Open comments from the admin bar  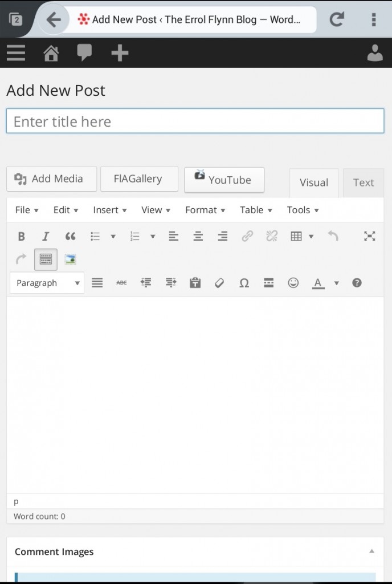point(84,52)
